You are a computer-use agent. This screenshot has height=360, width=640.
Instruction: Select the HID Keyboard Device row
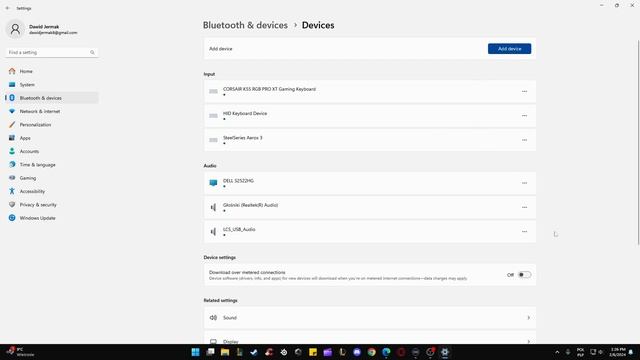(x=370, y=116)
